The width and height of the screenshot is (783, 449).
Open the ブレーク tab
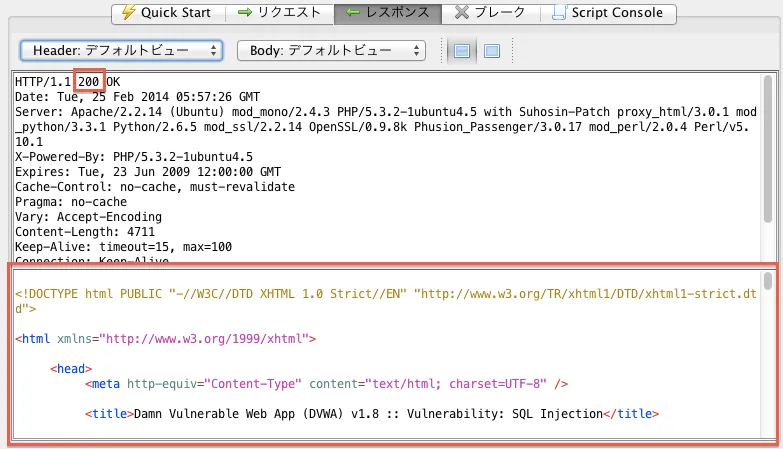click(491, 13)
